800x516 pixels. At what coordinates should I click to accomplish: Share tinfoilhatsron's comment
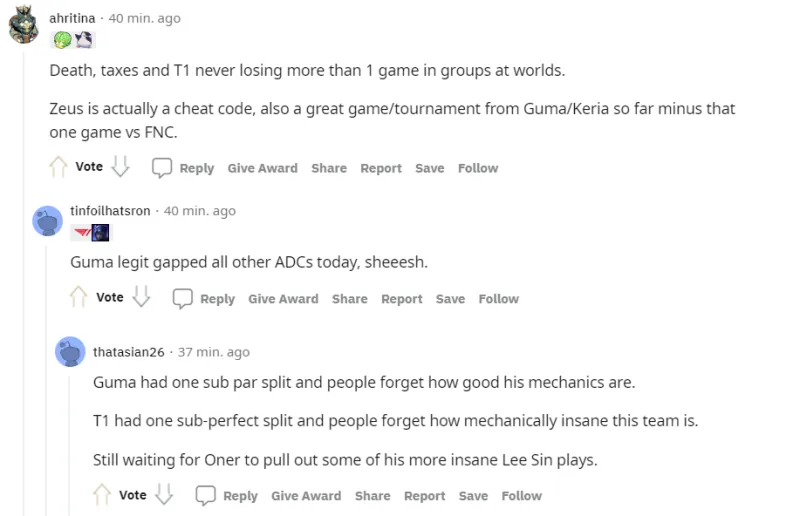click(x=349, y=298)
